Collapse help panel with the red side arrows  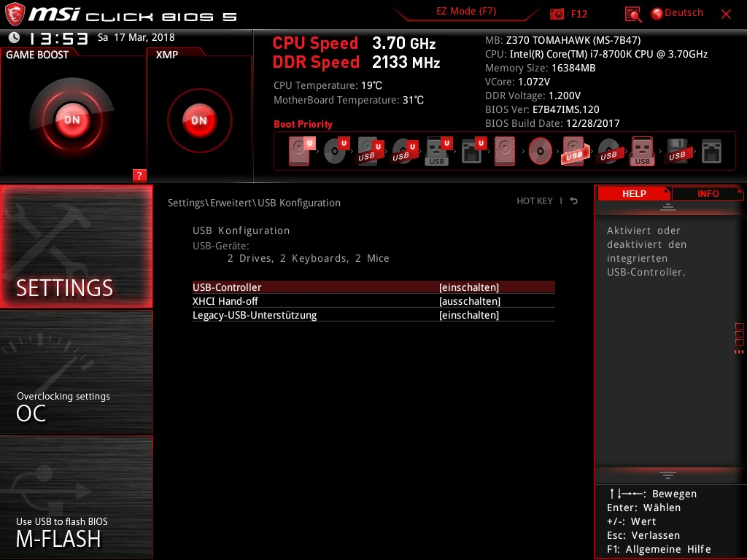tap(738, 352)
